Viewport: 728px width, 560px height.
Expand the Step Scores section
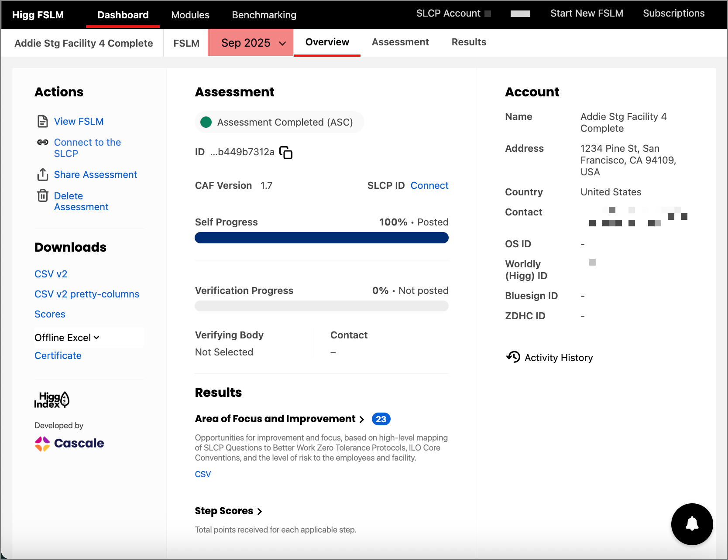click(228, 511)
